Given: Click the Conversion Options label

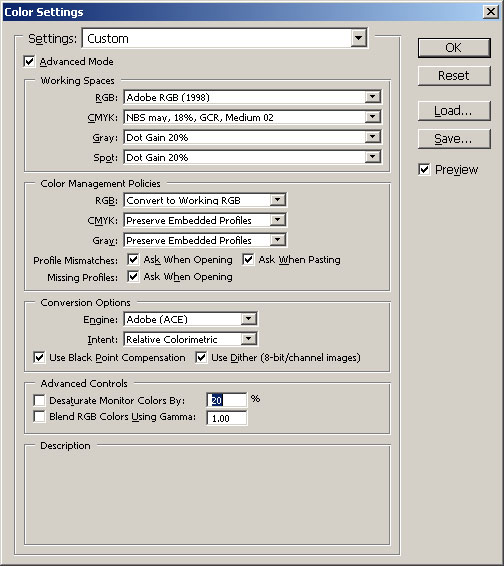Looking at the screenshot, I should tap(86, 302).
